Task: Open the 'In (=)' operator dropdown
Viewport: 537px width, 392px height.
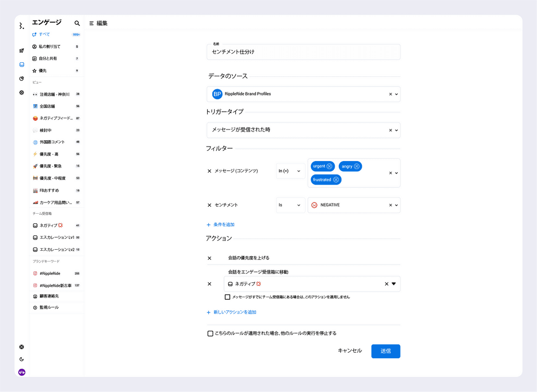Action: (x=291, y=171)
